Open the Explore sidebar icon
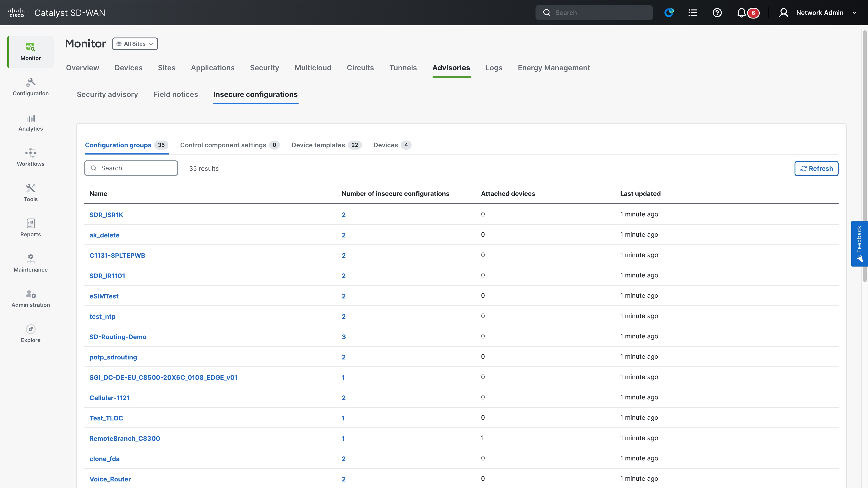The image size is (868, 488). click(x=31, y=334)
